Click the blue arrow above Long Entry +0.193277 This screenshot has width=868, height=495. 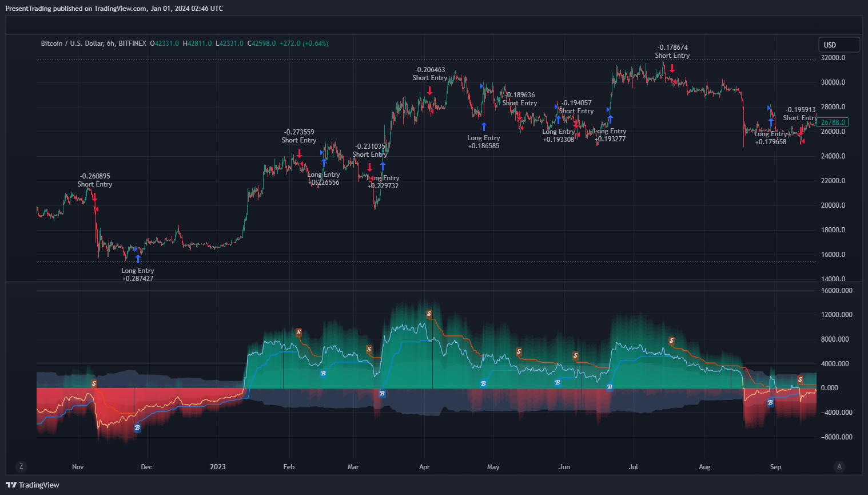(610, 120)
